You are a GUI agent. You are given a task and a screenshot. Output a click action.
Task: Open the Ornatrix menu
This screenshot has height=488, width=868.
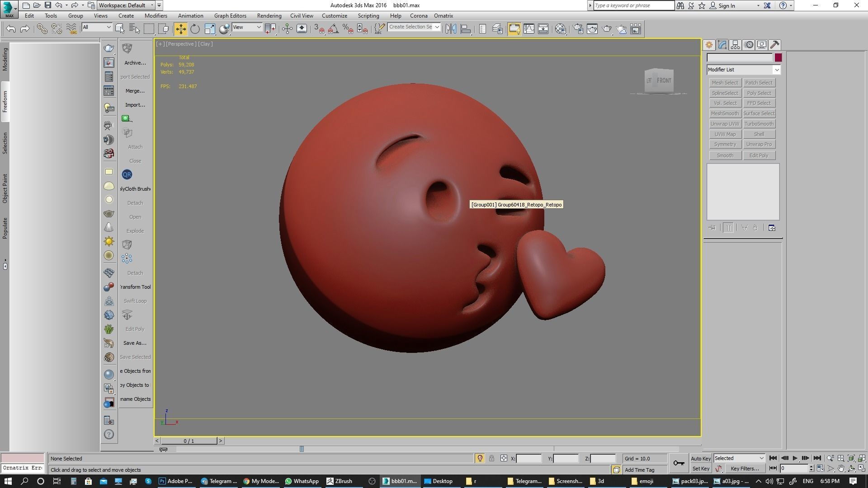[x=443, y=16]
